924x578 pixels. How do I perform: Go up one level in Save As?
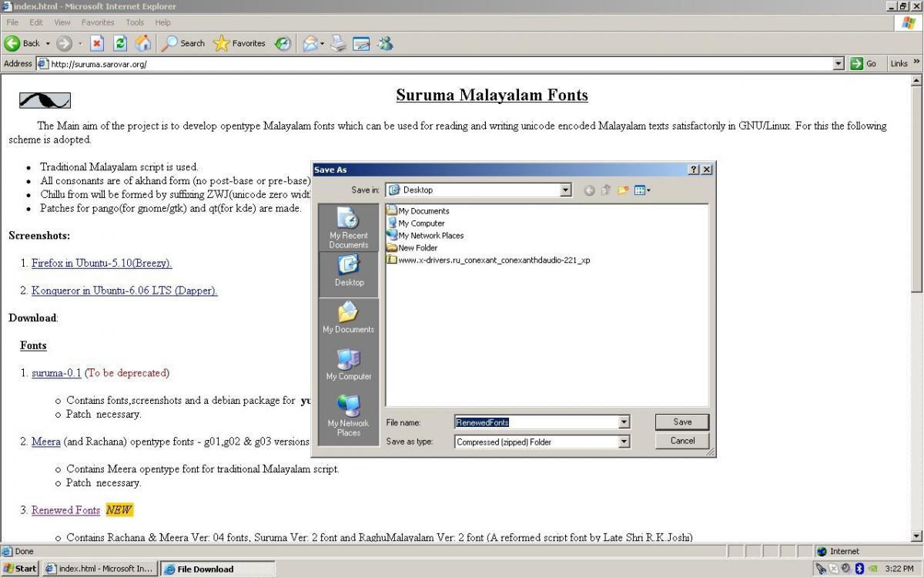click(x=606, y=190)
